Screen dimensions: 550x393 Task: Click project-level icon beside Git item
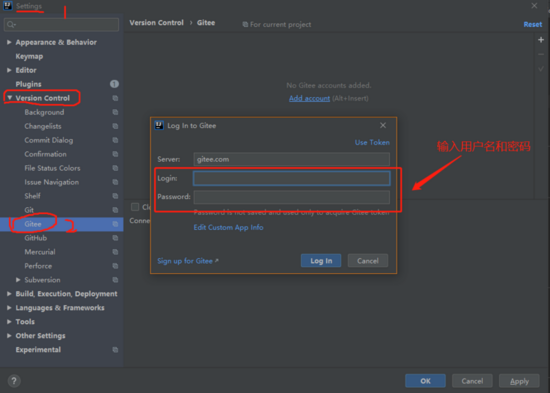click(115, 210)
